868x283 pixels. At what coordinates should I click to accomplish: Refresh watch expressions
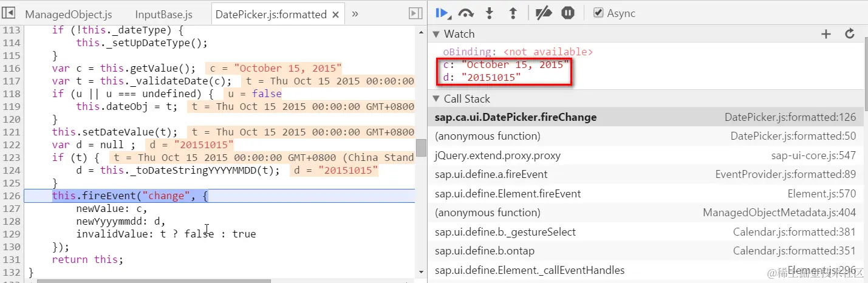[850, 34]
